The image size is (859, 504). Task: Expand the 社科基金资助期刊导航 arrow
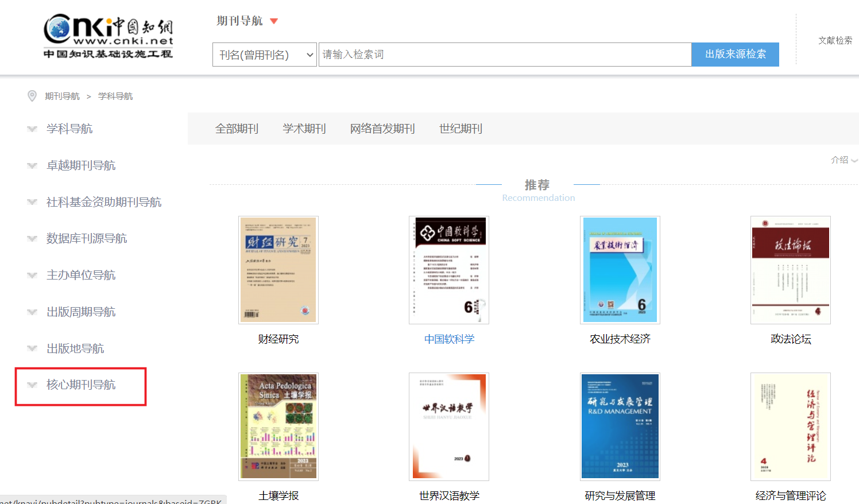(x=32, y=202)
